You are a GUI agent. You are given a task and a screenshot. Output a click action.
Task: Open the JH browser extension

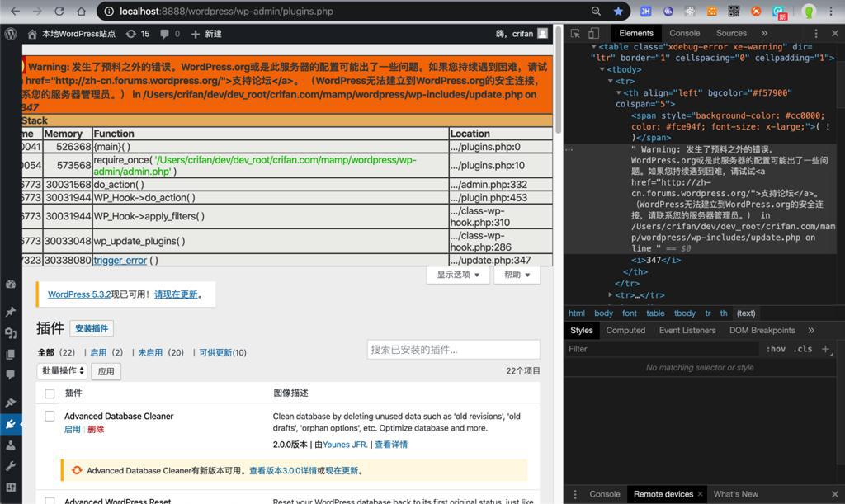point(645,12)
